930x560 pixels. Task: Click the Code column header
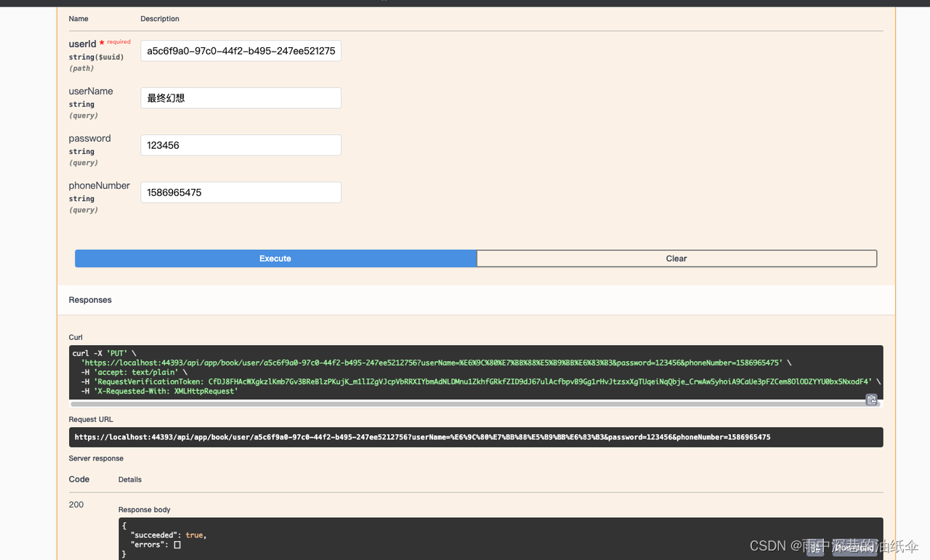(79, 479)
